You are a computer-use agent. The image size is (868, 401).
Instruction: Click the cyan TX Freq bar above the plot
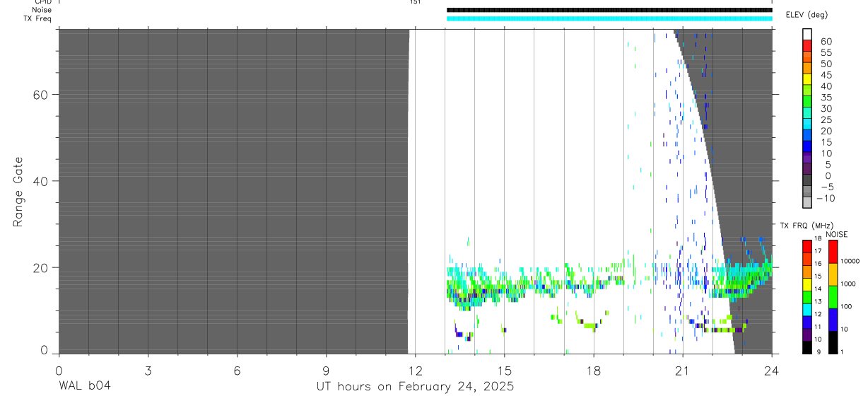click(609, 18)
